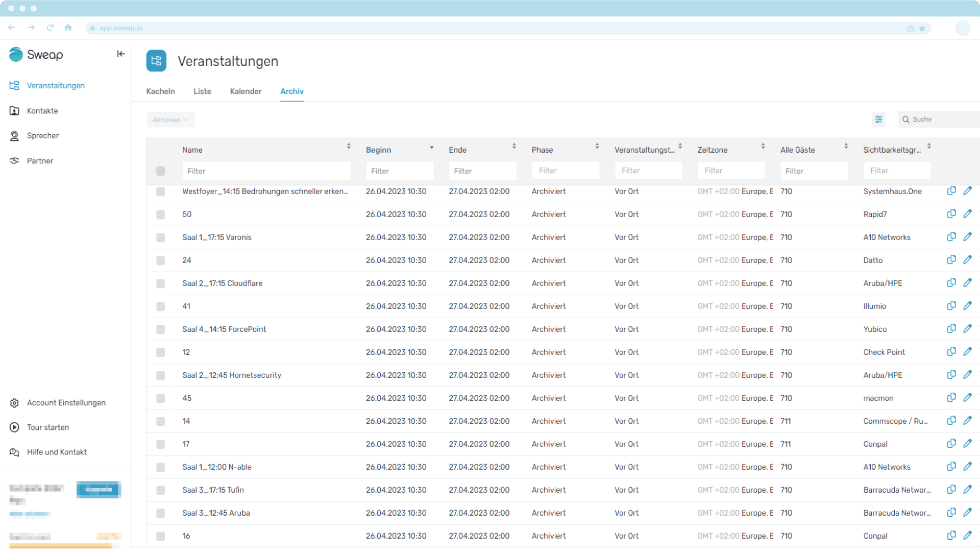Click the Phase column filter field
The height and width of the screenshot is (552, 980).
pyautogui.click(x=565, y=171)
